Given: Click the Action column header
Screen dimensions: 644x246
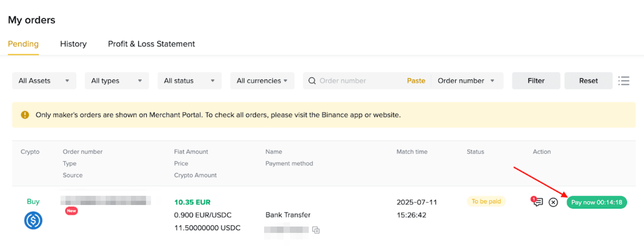Looking at the screenshot, I should (542, 152).
